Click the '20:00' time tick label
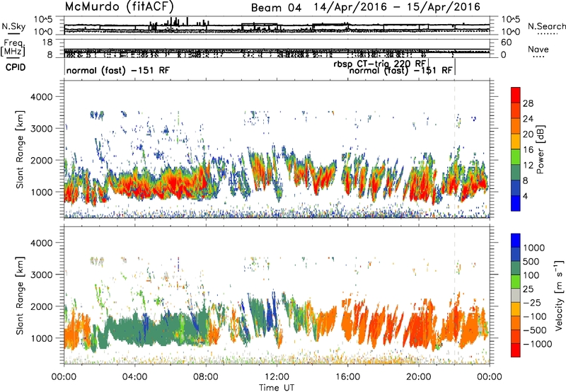The image size is (566, 392). [419, 377]
